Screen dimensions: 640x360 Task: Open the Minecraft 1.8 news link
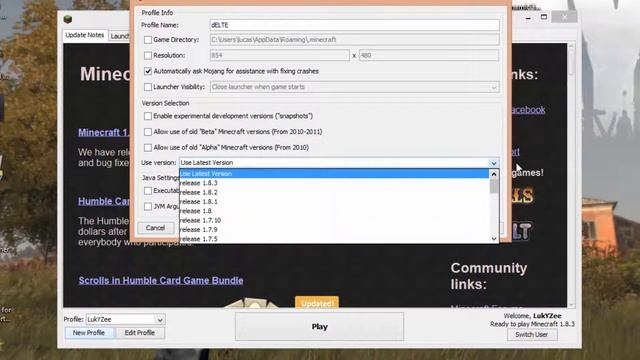tap(104, 132)
